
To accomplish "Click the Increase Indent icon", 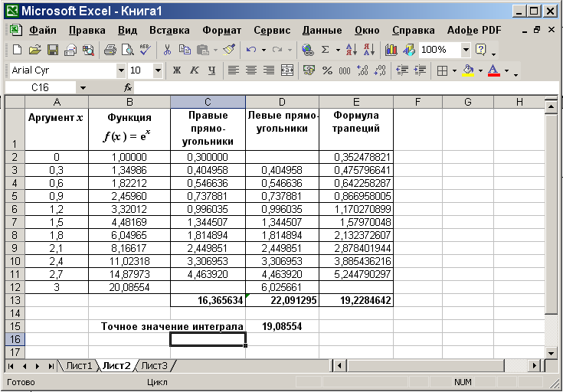I will [420, 70].
